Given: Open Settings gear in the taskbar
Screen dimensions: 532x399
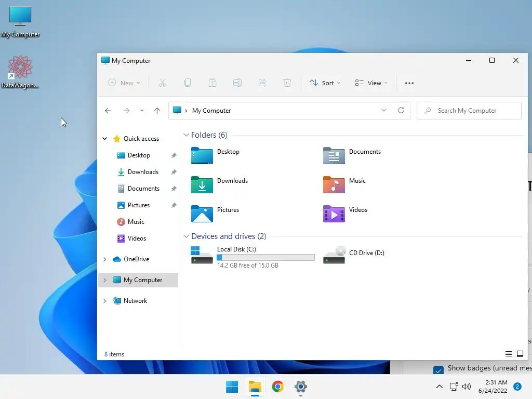Looking at the screenshot, I should pyautogui.click(x=301, y=387).
